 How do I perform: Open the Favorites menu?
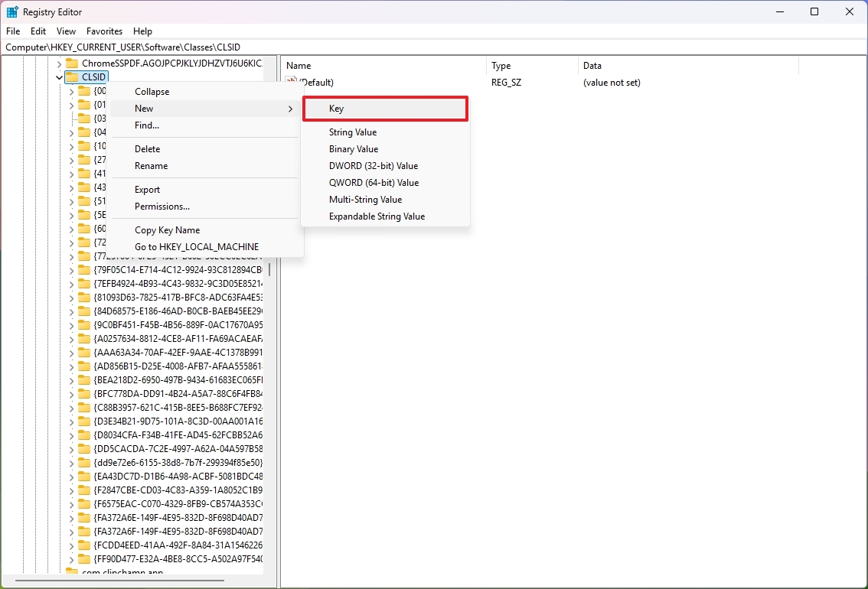[x=104, y=31]
